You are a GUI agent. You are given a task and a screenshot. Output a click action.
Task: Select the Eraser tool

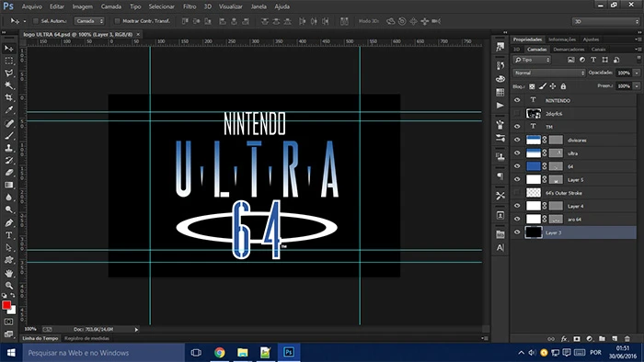[8, 172]
